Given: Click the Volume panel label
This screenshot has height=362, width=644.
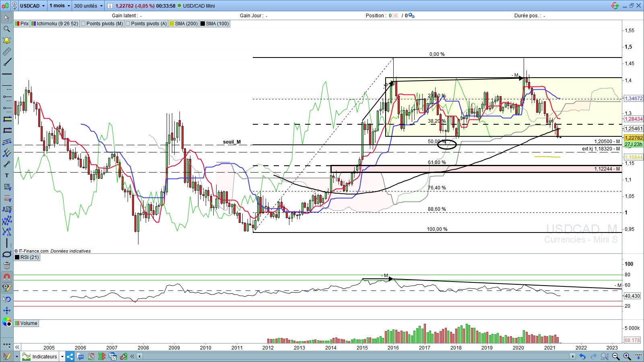Looking at the screenshot, I should 29,323.
